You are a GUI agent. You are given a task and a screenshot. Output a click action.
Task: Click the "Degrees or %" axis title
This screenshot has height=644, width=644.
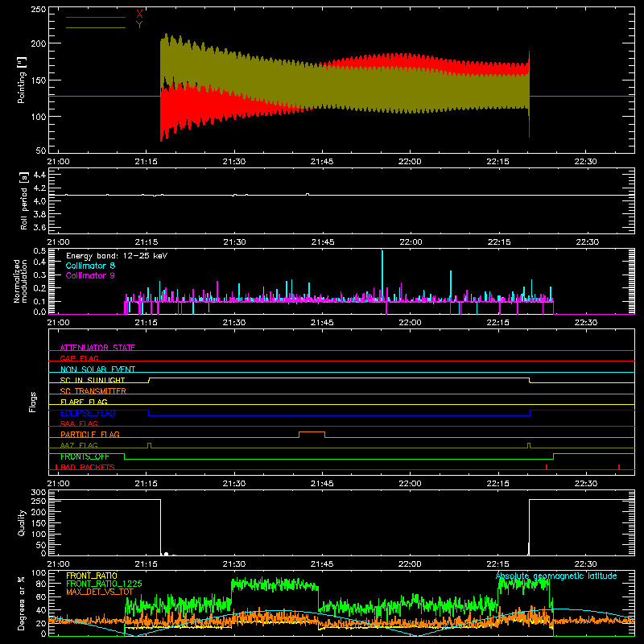coord(22,603)
